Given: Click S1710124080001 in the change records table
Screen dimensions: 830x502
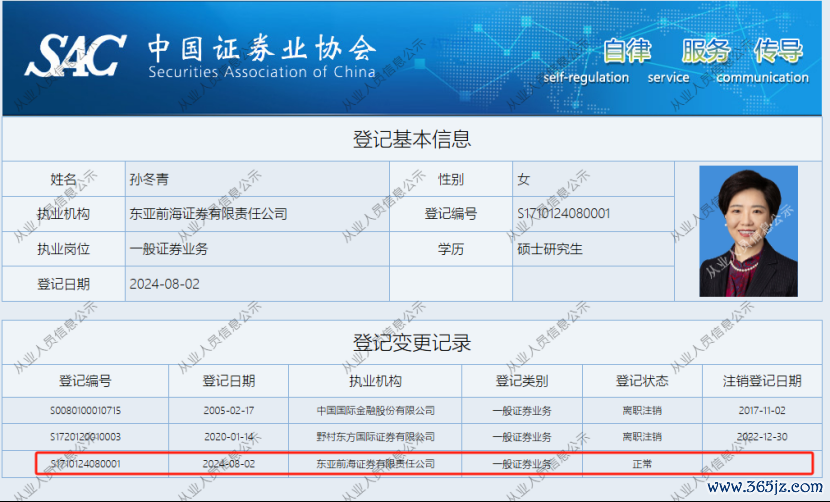Looking at the screenshot, I should (85, 464).
